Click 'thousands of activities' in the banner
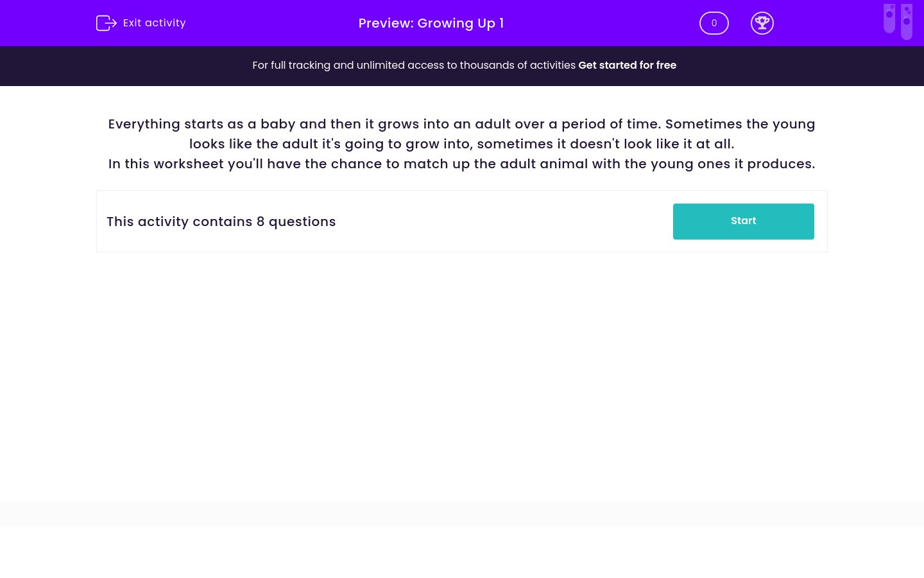 point(517,66)
